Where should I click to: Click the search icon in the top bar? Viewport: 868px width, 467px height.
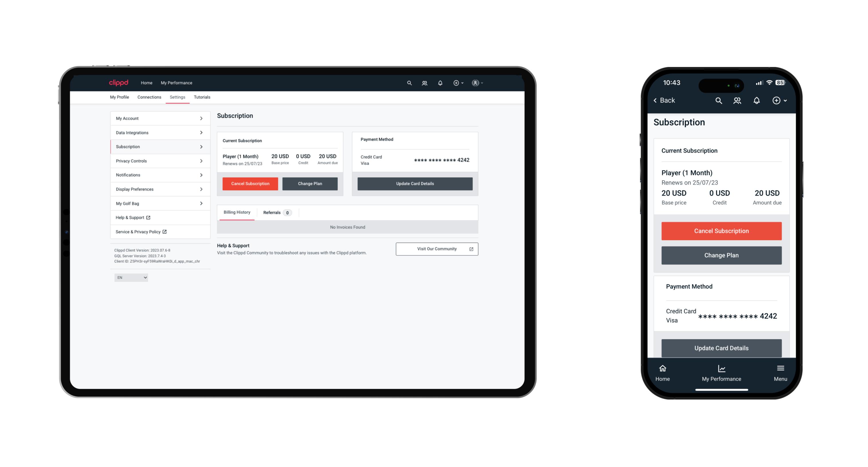[x=409, y=83]
